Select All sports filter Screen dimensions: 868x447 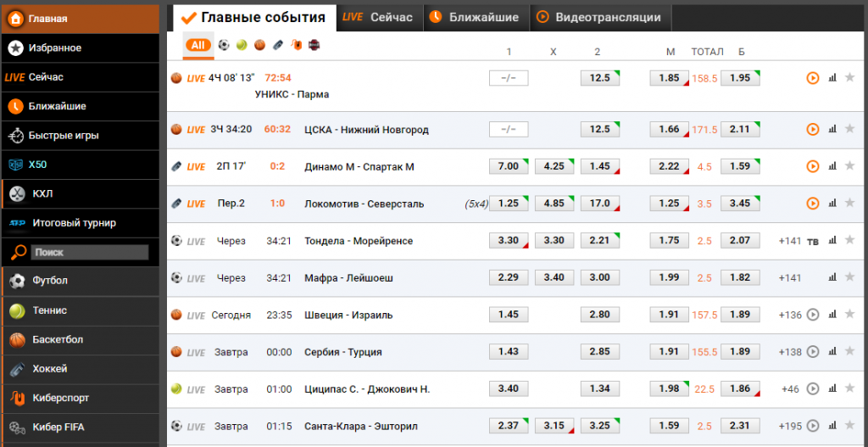pyautogui.click(x=198, y=45)
